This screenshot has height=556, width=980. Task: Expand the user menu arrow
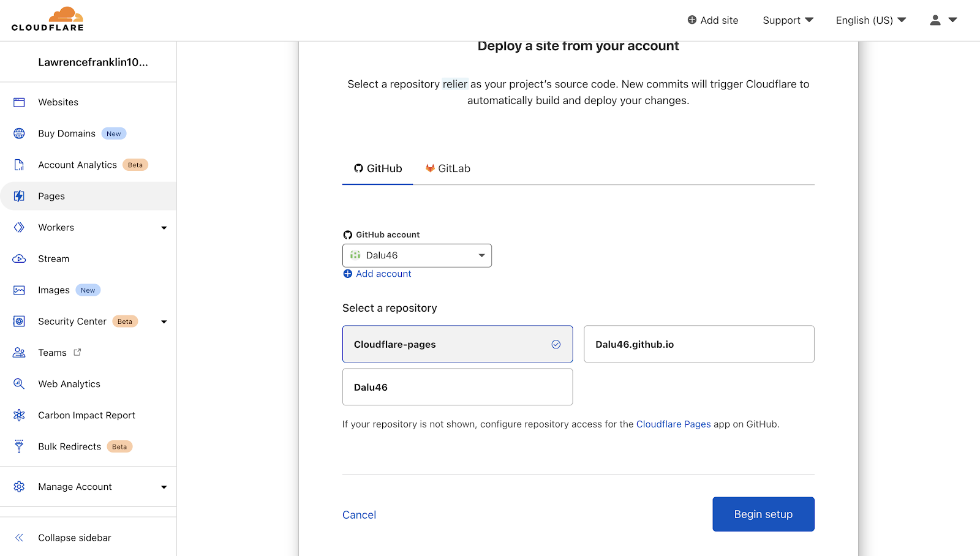click(x=952, y=20)
